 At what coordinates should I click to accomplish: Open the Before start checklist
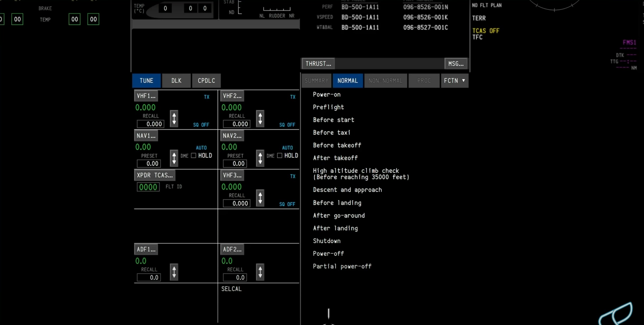click(x=333, y=120)
